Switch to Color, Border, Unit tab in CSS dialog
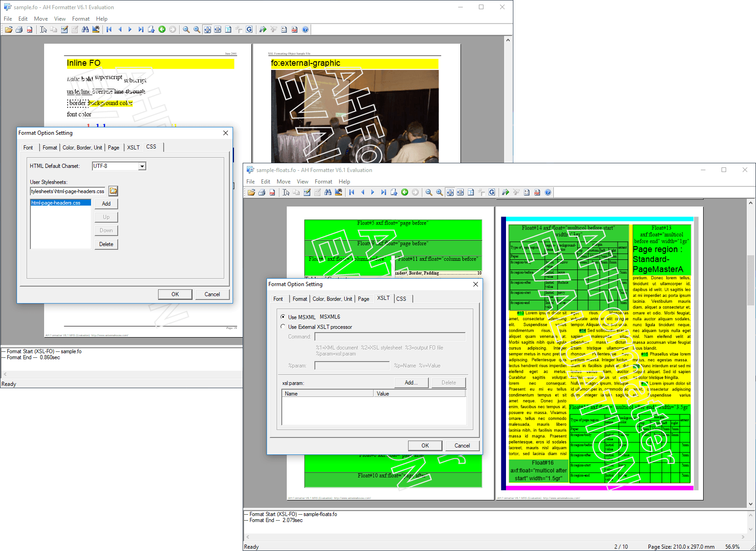 [82, 148]
